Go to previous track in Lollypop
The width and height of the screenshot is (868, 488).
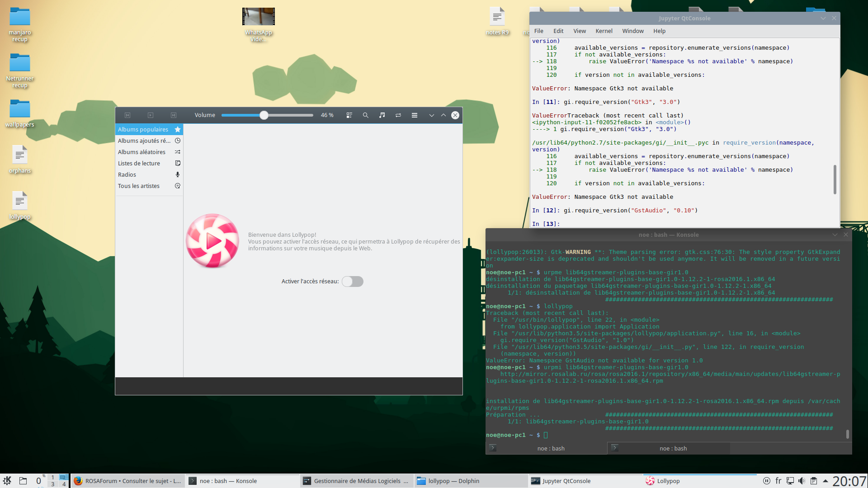click(x=127, y=115)
